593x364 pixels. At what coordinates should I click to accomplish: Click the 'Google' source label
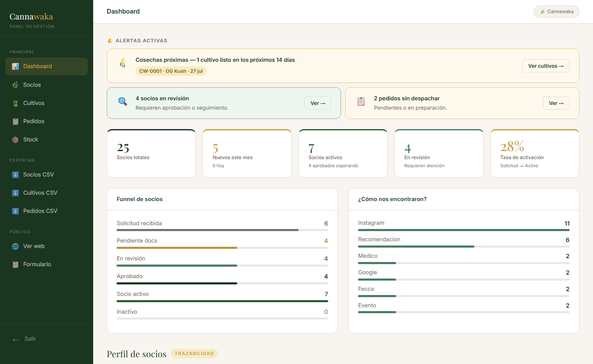point(367,273)
